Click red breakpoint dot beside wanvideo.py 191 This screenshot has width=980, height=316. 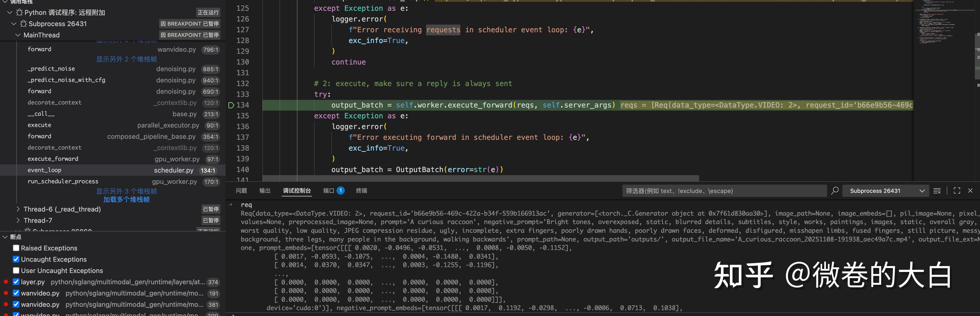tap(6, 293)
